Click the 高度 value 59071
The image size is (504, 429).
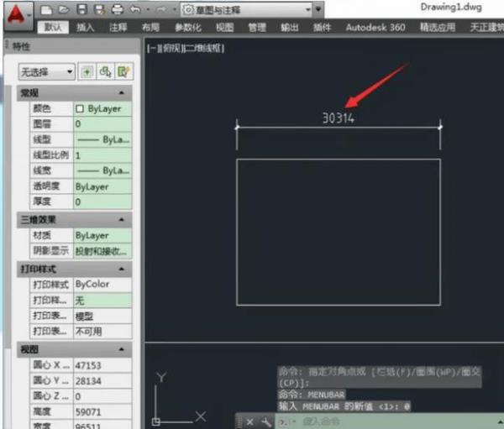(102, 411)
